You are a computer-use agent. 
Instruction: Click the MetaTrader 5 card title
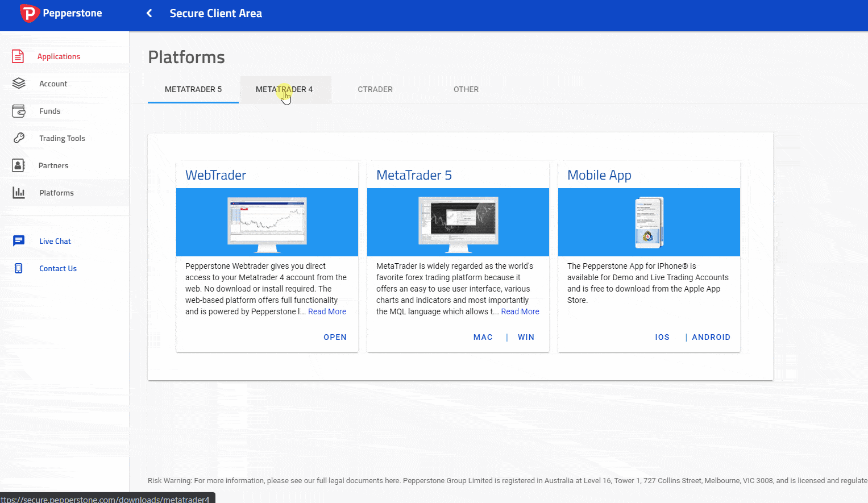tap(414, 175)
